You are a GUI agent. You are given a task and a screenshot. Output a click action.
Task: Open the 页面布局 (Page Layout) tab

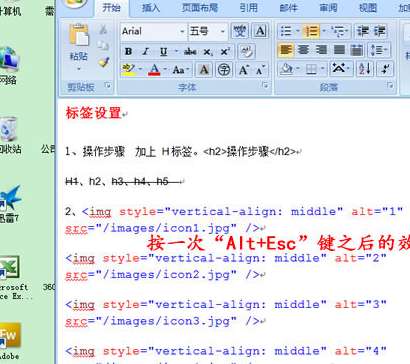200,8
